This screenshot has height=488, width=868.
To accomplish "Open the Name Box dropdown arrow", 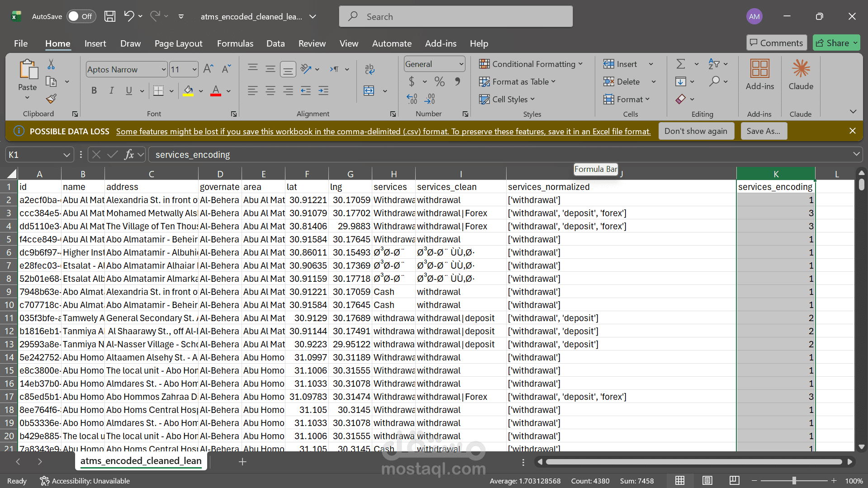I will [66, 155].
